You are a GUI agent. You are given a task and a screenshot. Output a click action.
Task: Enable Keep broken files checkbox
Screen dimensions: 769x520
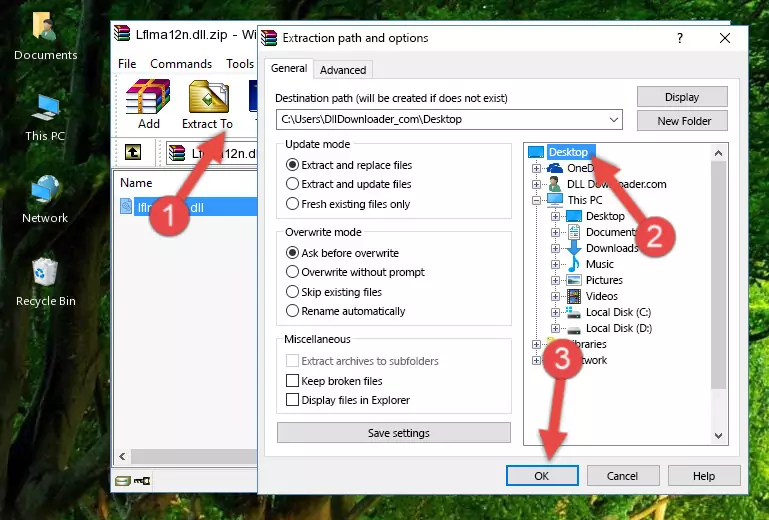(292, 381)
